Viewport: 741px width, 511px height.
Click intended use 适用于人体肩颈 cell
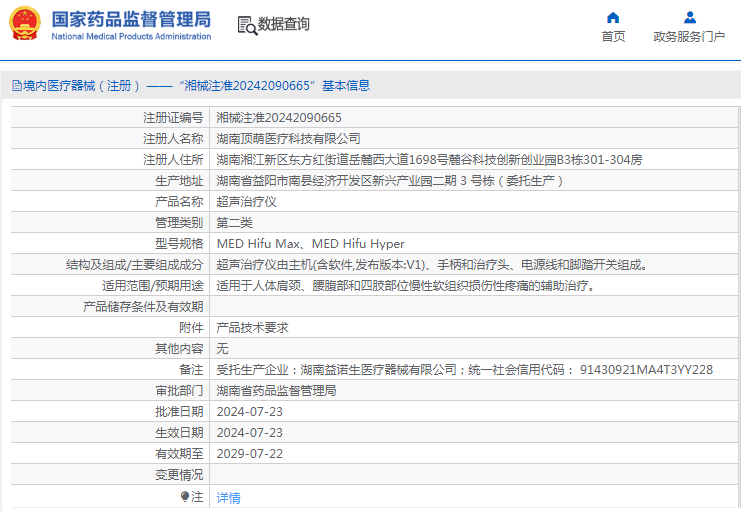click(474, 286)
